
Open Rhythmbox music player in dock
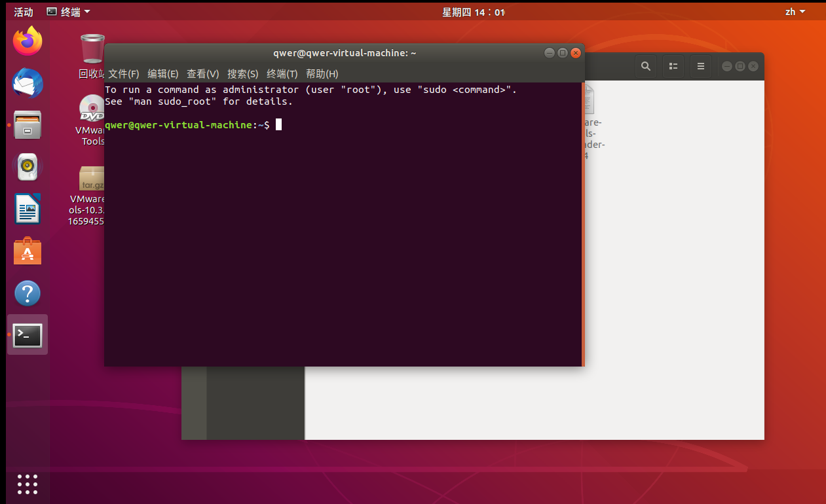(x=28, y=168)
